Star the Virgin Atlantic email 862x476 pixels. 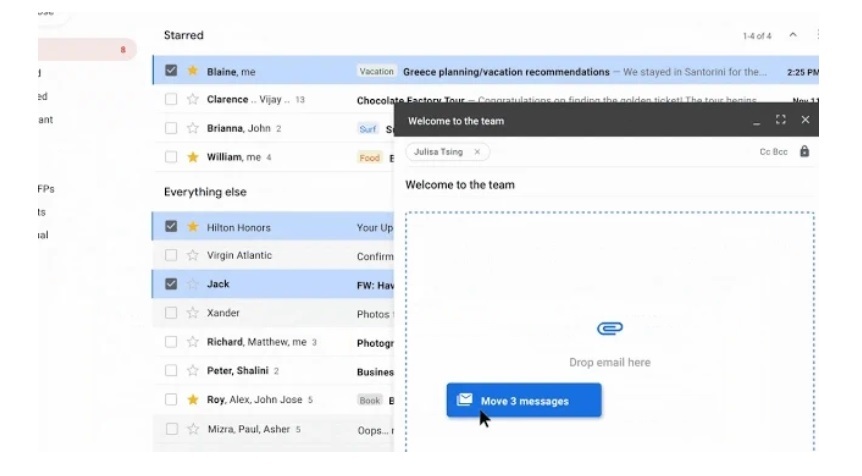click(193, 256)
